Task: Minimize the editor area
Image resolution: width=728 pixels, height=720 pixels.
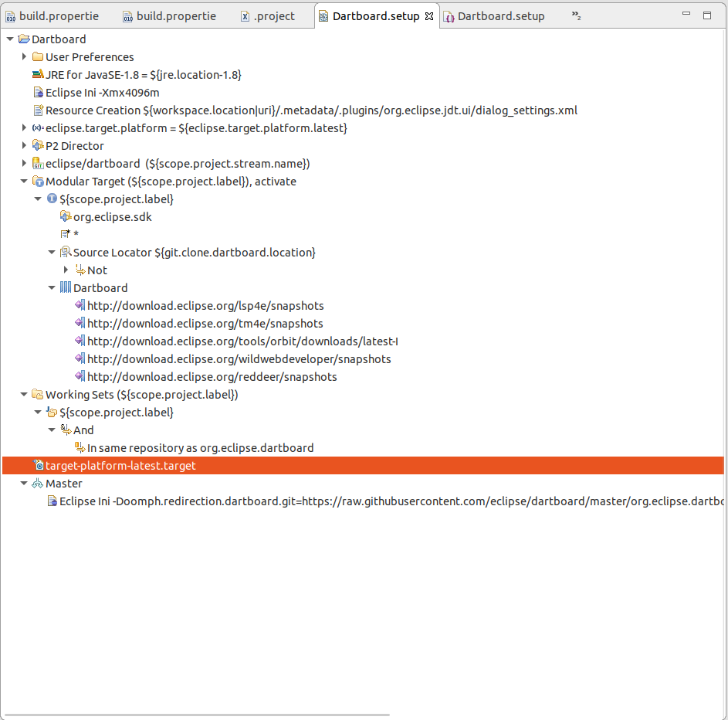Action: 686,14
